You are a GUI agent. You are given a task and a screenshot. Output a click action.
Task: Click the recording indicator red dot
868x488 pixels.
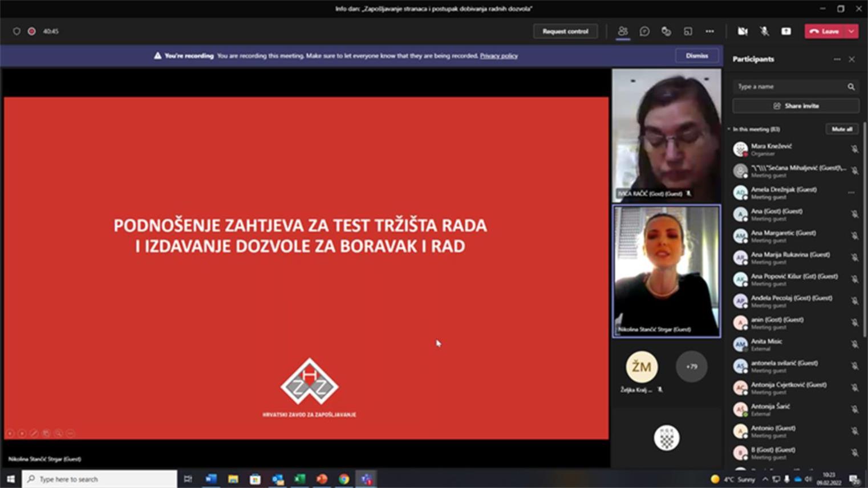pos(32,31)
